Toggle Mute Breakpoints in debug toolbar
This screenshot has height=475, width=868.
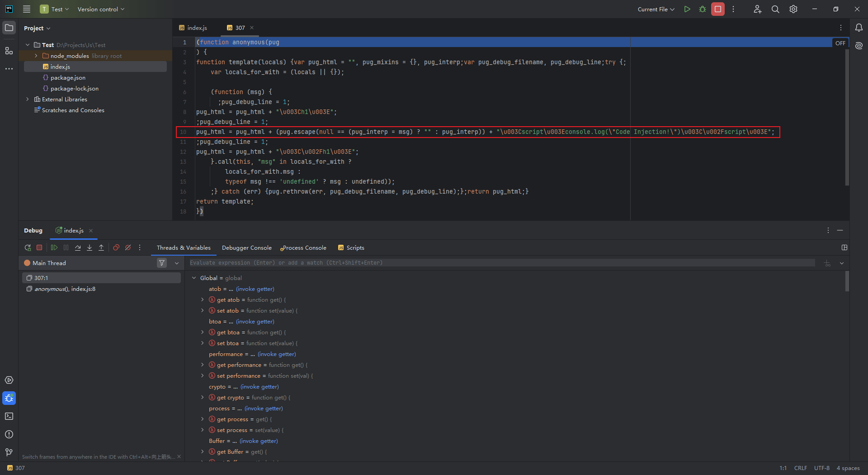128,247
